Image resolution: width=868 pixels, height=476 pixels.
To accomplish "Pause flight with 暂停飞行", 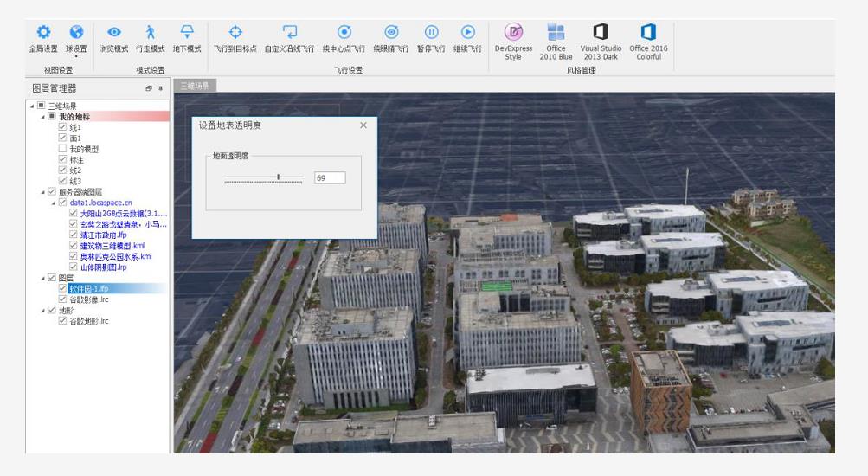I will click(x=431, y=39).
